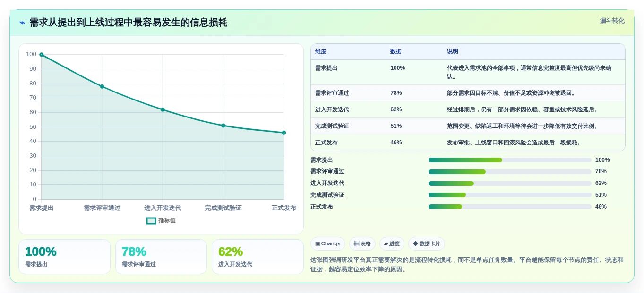
Task: Click the 完成测试验证 51% progress bar
Action: [x=510, y=195]
